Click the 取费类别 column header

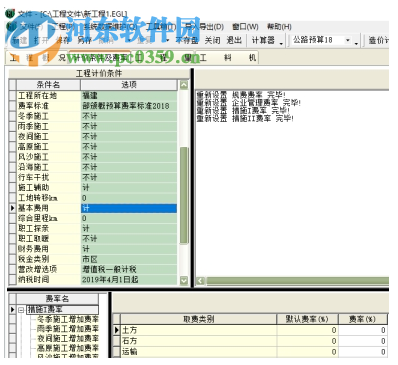[198, 319]
